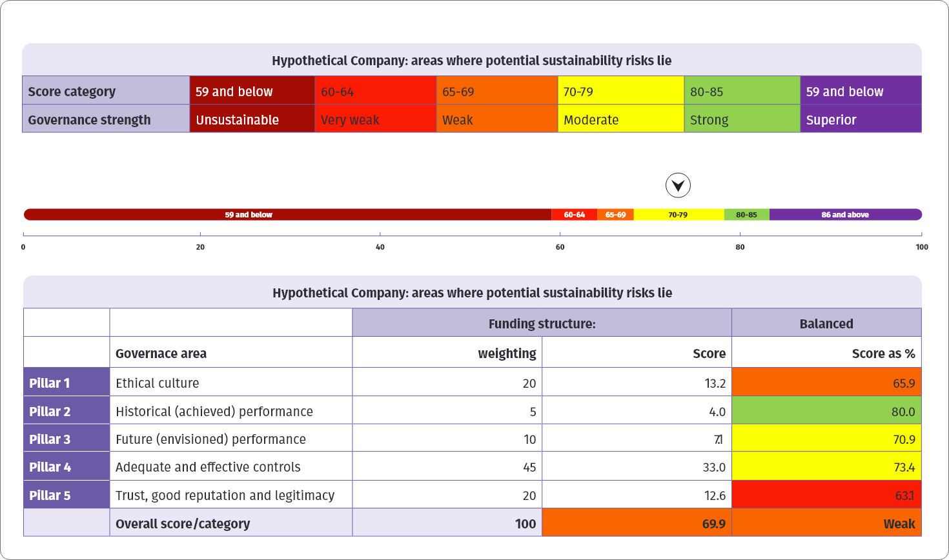Screen dimensions: 949x560
Task: Select the 86 and above bar segment
Action: 845,215
